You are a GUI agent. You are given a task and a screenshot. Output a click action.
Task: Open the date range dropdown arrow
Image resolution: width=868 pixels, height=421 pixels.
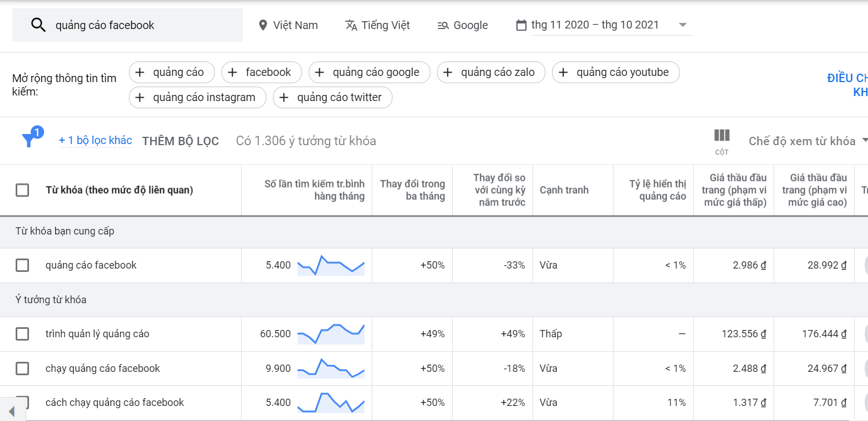pos(682,25)
